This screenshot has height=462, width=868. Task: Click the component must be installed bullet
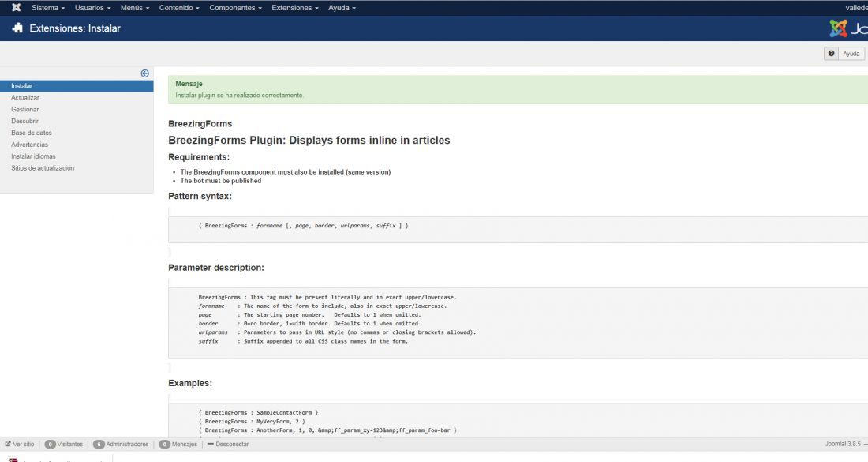click(286, 171)
